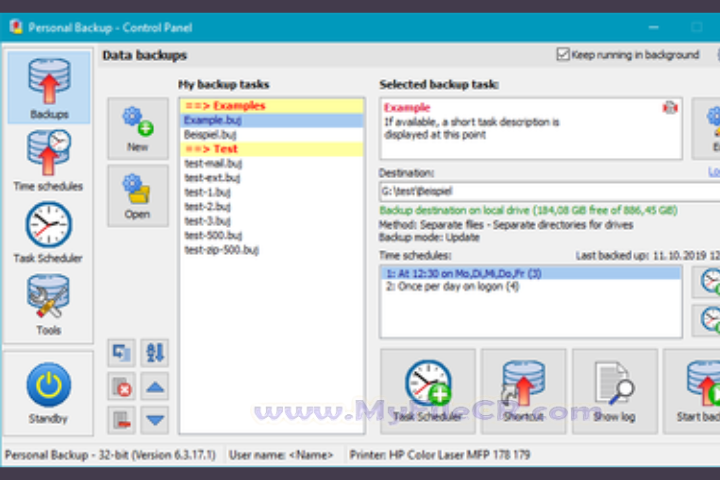Click the red-minus remove icon at bottom left
This screenshot has width=720, height=480.
point(122,420)
